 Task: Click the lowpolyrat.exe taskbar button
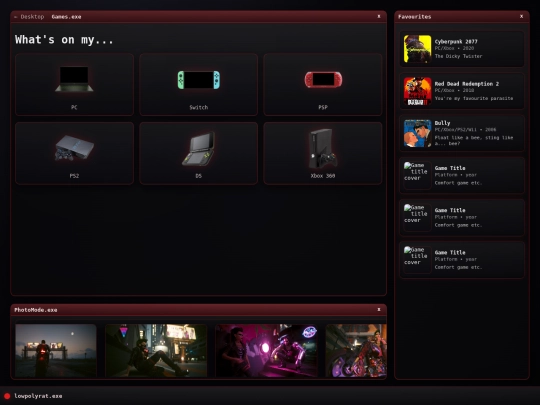pos(38,396)
